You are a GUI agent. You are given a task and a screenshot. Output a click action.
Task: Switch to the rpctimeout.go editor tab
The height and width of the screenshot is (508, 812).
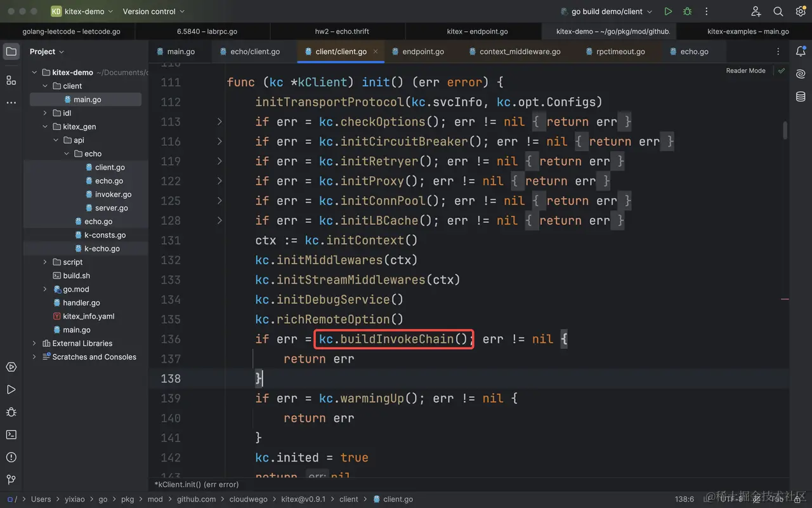[615, 51]
